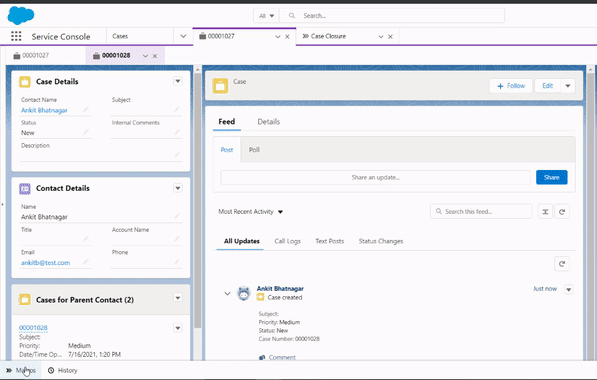Click the Case Details panel icon
The height and width of the screenshot is (380, 597).
pos(25,81)
